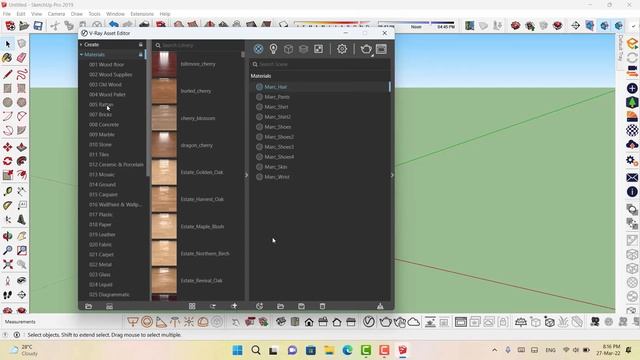
Task: Switch library to grid view icon
Action: (192, 306)
